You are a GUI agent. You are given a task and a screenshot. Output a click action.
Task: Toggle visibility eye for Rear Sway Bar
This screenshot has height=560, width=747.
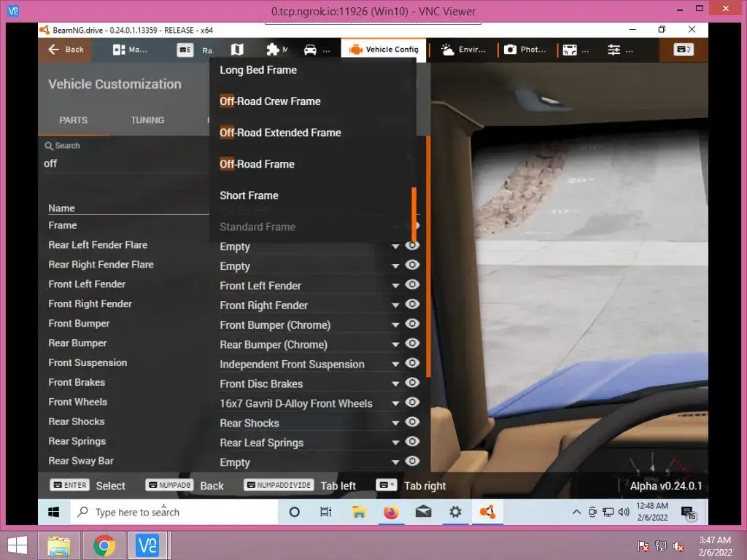click(412, 461)
